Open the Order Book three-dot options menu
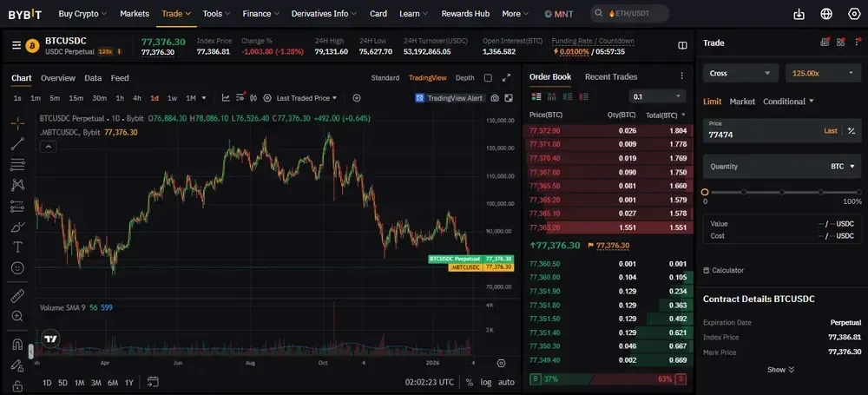 point(682,76)
